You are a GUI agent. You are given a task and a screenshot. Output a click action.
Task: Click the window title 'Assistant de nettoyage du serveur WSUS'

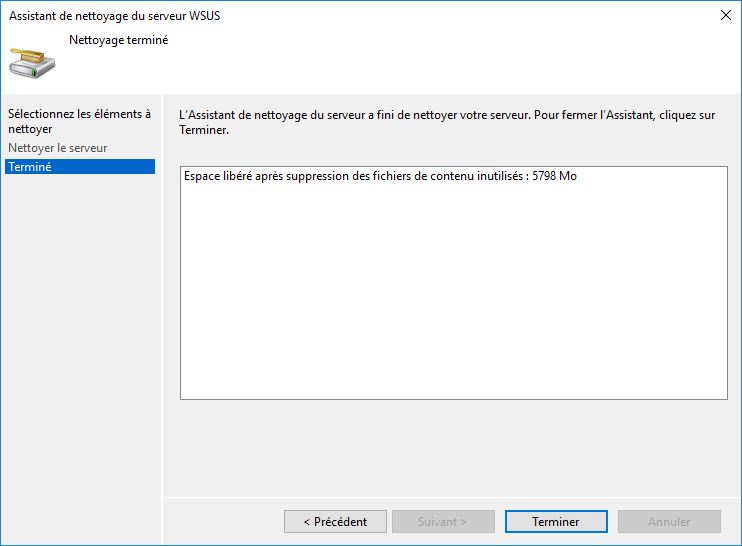click(x=113, y=15)
